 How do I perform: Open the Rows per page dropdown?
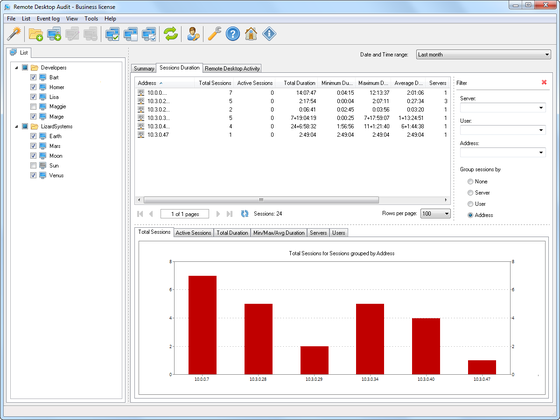[x=435, y=214]
